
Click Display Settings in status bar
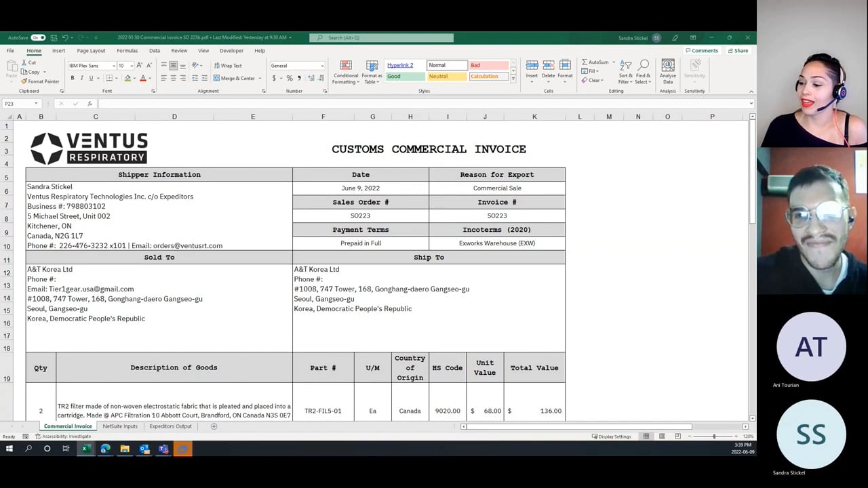(611, 436)
